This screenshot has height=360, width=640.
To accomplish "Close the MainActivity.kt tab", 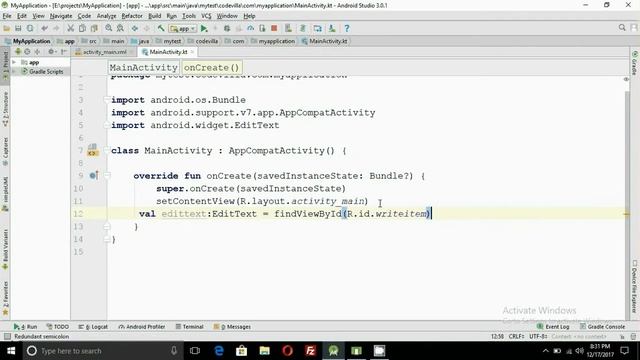I will click(192, 52).
